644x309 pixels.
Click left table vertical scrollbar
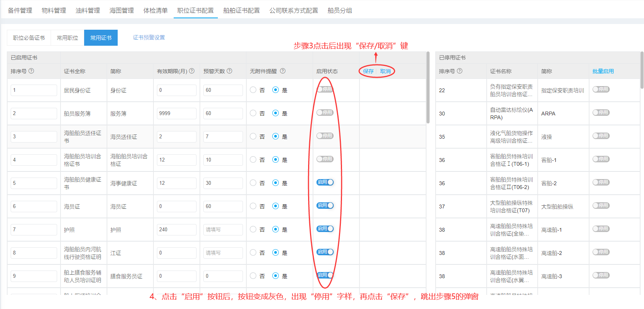click(x=428, y=88)
